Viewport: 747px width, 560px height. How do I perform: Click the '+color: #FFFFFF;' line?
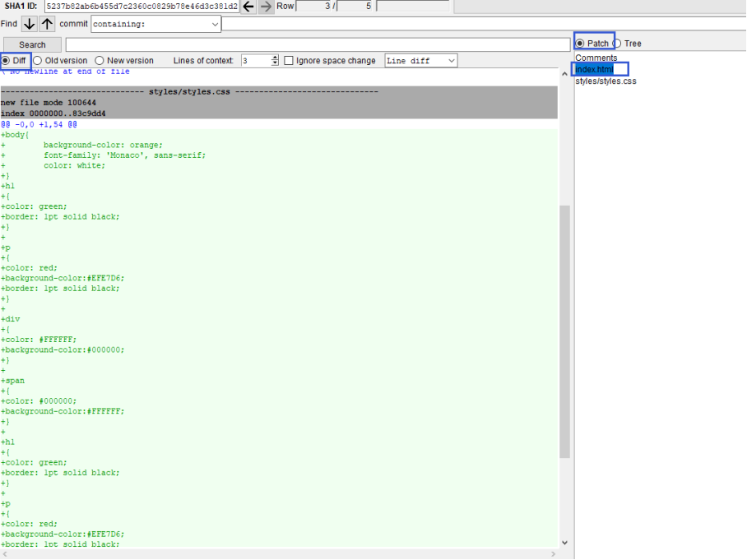(38, 340)
